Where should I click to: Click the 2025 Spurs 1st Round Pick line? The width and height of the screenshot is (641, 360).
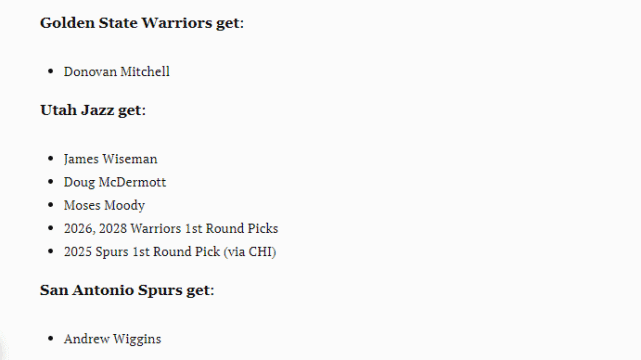(170, 251)
